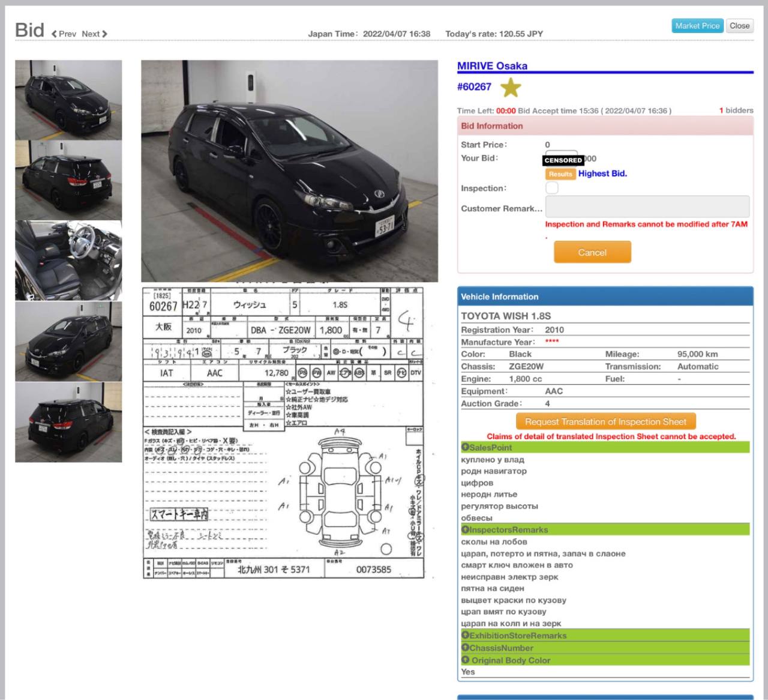Image resolution: width=768 pixels, height=700 pixels.
Task: Click the engine value '1,800 cc'
Action: (526, 379)
